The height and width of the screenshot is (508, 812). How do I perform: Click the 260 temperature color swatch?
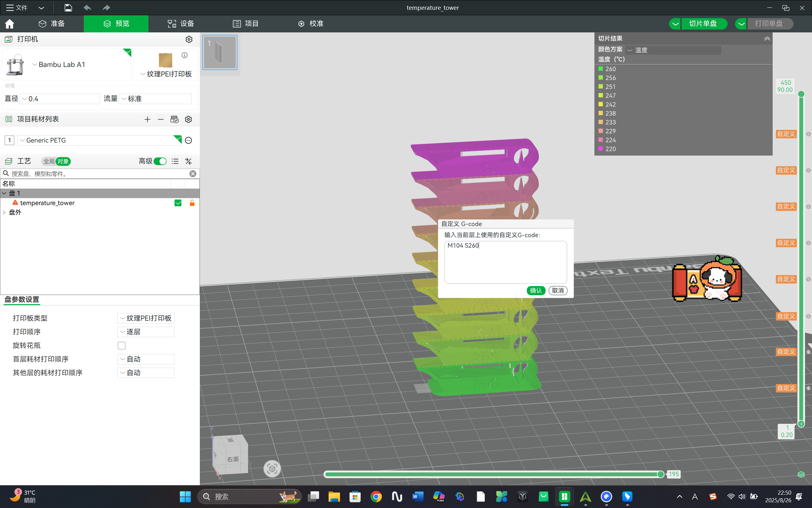coord(601,69)
